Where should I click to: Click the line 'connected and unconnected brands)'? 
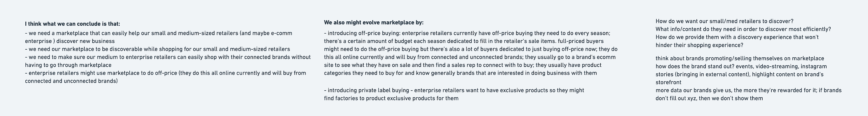point(72,81)
